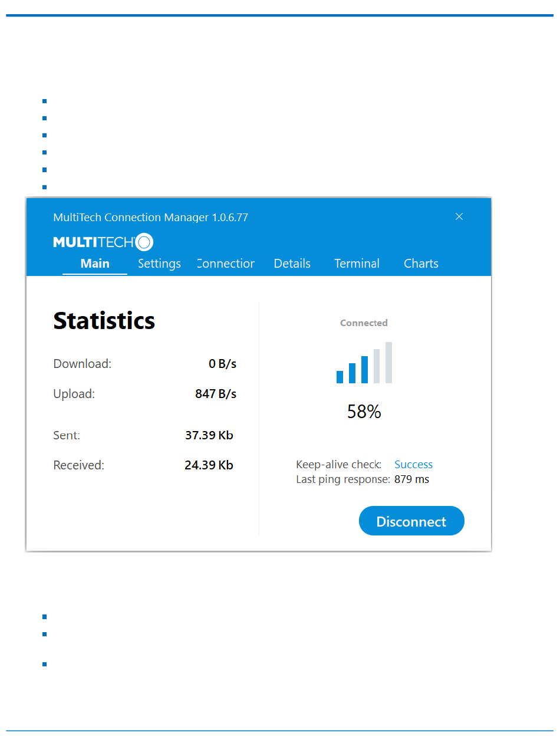Viewport: 560px width, 743px height.
Task: Click the 879 ms ping response
Action: coord(411,479)
